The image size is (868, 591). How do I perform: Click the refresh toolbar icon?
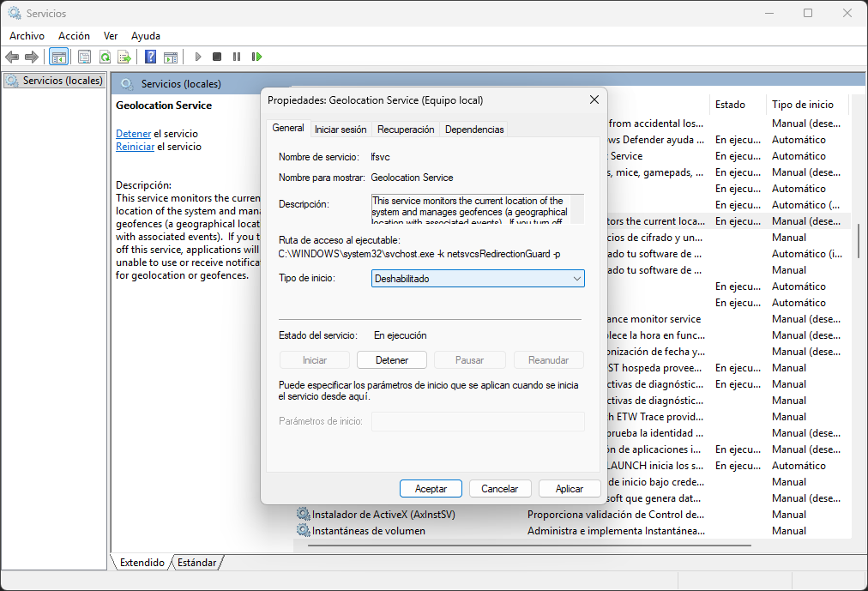tap(105, 57)
